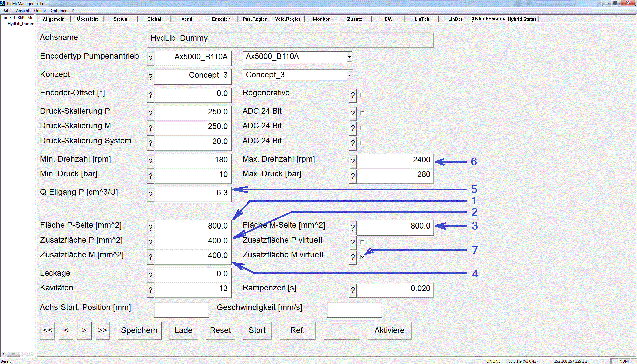Open help for Max. Druck
The height and width of the screenshot is (364, 637).
coord(353,176)
